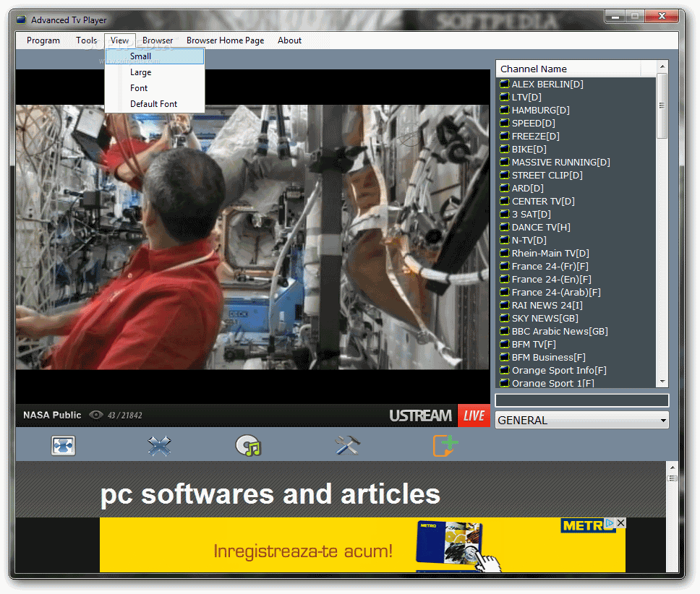The height and width of the screenshot is (594, 700).
Task: Open the Program menu
Action: pos(43,40)
